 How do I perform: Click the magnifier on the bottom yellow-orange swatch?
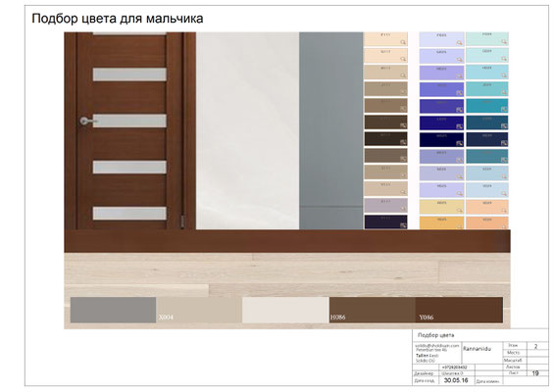[x=459, y=226]
